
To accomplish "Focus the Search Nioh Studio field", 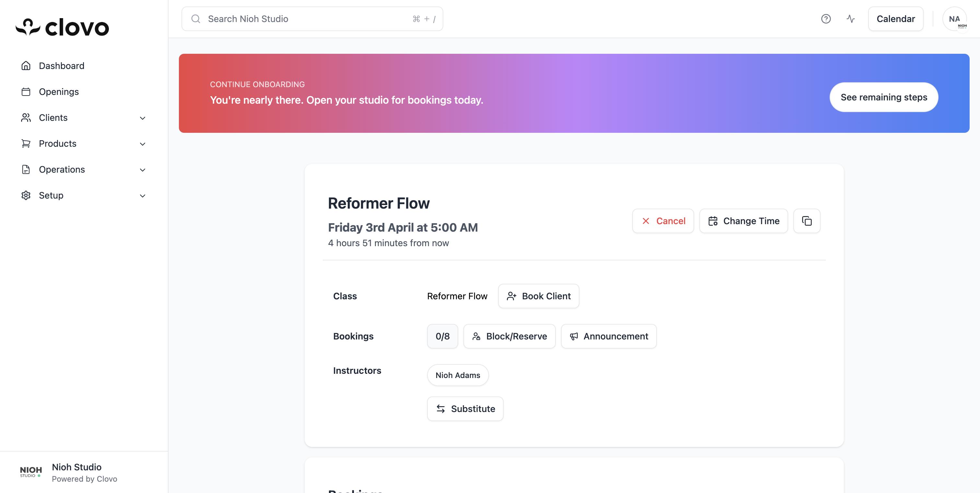I will pyautogui.click(x=312, y=19).
